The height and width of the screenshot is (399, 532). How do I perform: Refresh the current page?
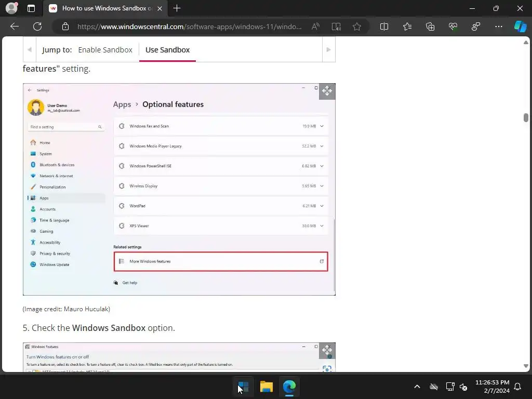(x=37, y=26)
